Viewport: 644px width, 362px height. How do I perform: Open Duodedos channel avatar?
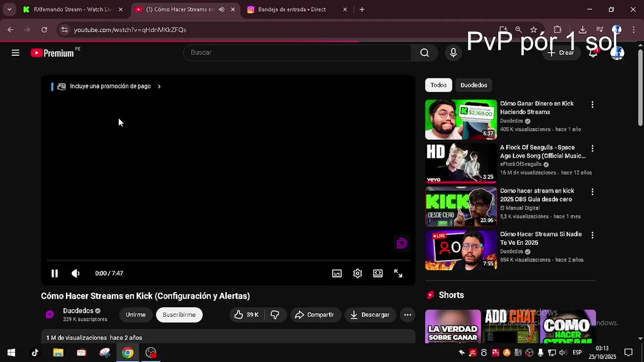point(49,315)
